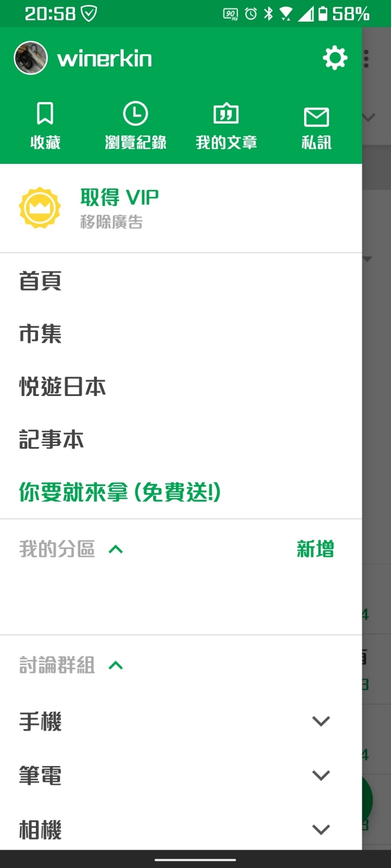
Task: Open settings via the gear icon
Action: 335,58
